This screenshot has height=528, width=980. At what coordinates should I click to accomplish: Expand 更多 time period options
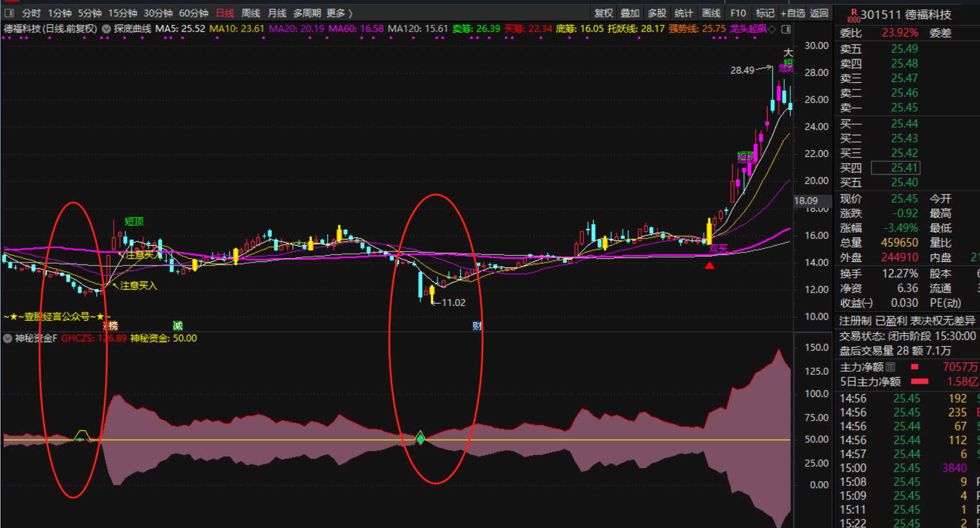339,13
